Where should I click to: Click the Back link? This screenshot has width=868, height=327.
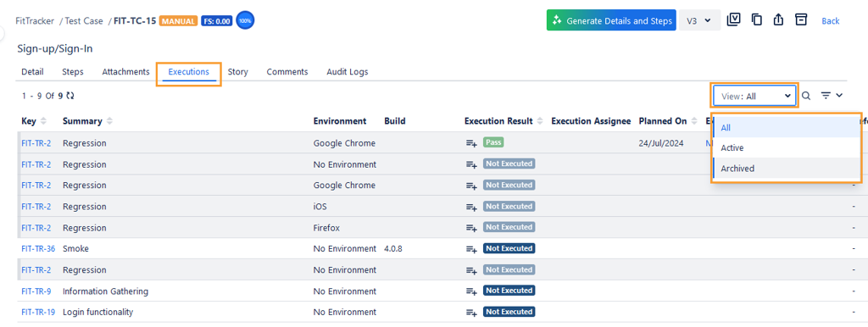coord(831,21)
